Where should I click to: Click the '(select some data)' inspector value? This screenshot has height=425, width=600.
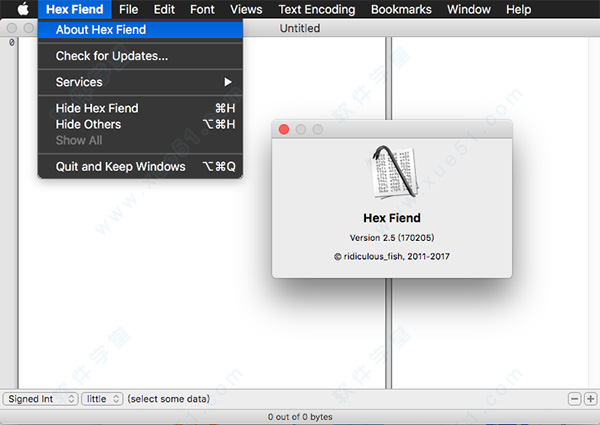click(169, 399)
